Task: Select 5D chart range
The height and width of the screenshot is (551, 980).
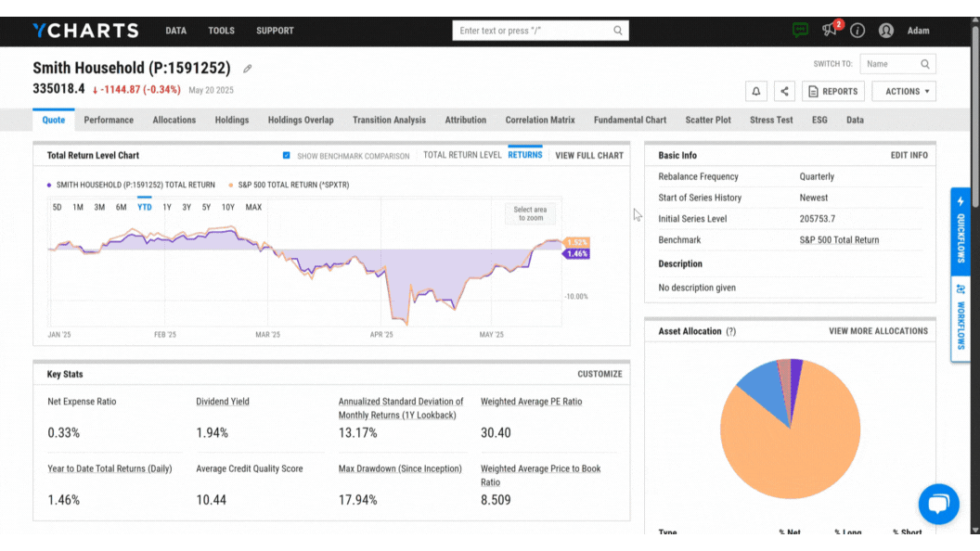Action: coord(57,208)
